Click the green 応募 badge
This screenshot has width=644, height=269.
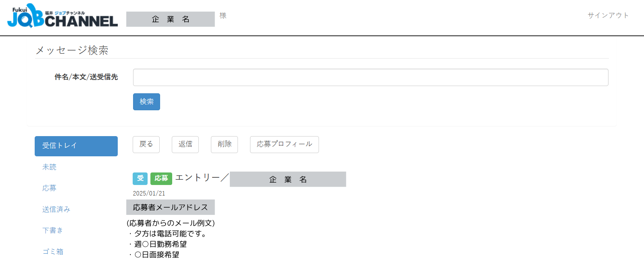[x=161, y=179]
